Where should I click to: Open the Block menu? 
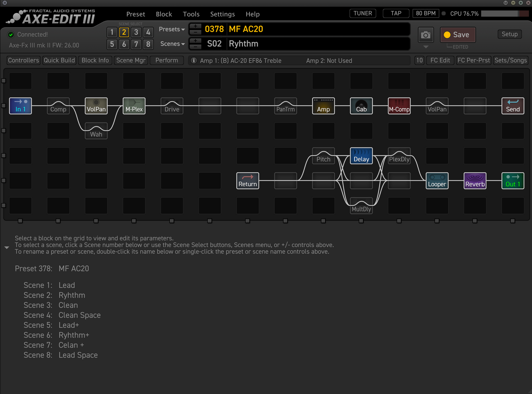[x=164, y=14]
